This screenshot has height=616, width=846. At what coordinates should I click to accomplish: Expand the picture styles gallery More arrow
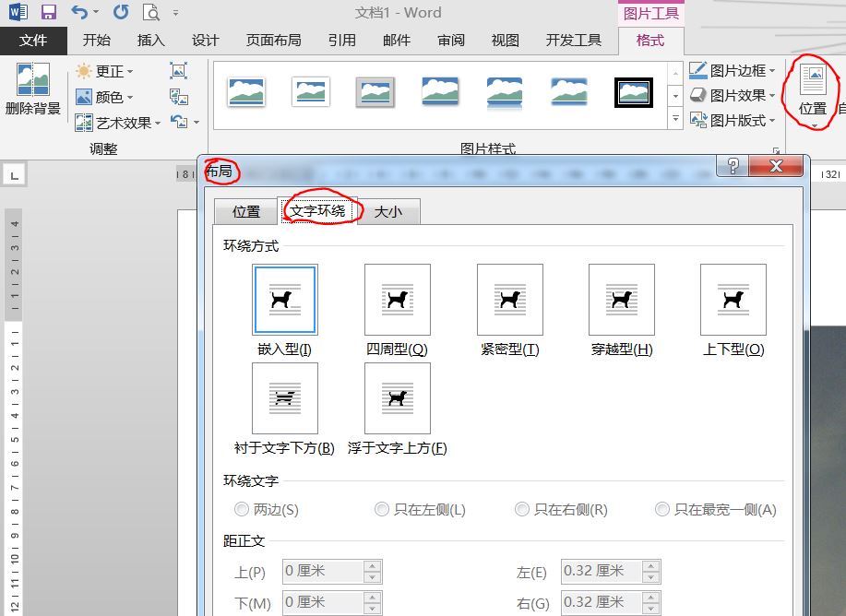tap(675, 118)
